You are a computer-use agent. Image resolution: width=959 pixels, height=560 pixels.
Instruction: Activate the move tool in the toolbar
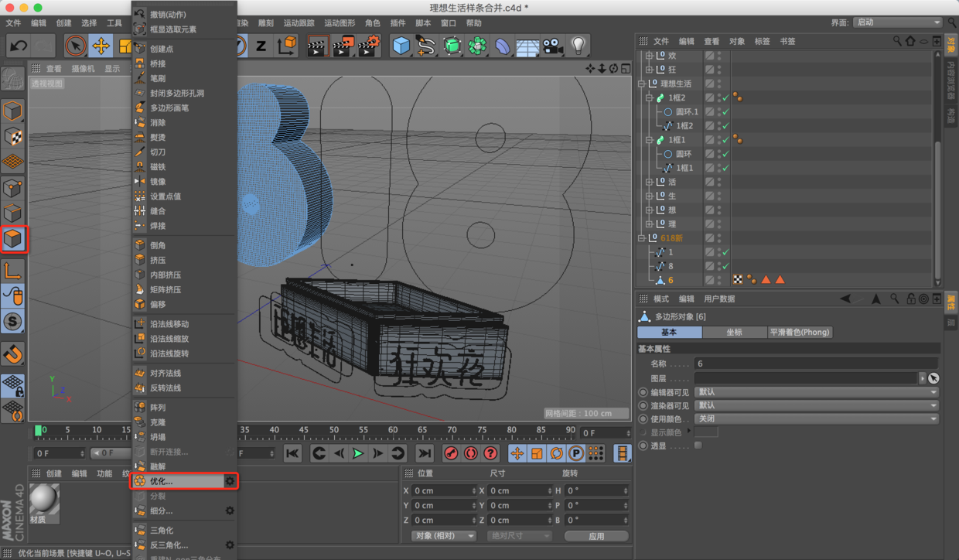point(101,46)
